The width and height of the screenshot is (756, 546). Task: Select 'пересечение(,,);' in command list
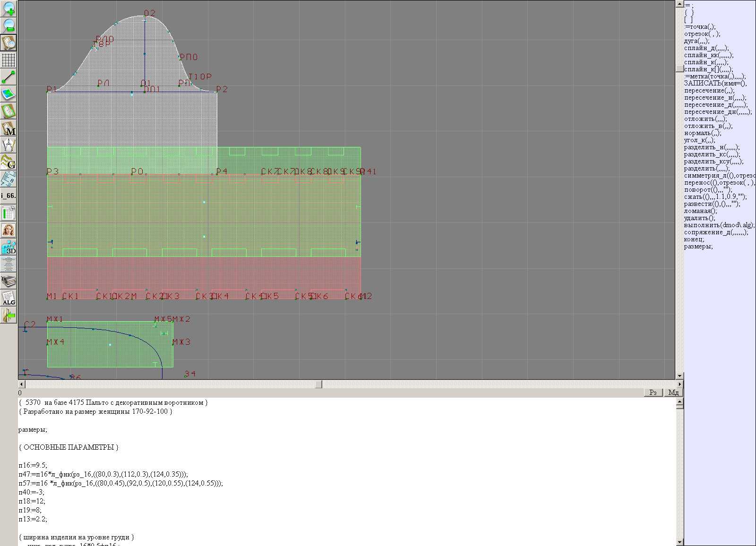click(x=709, y=91)
